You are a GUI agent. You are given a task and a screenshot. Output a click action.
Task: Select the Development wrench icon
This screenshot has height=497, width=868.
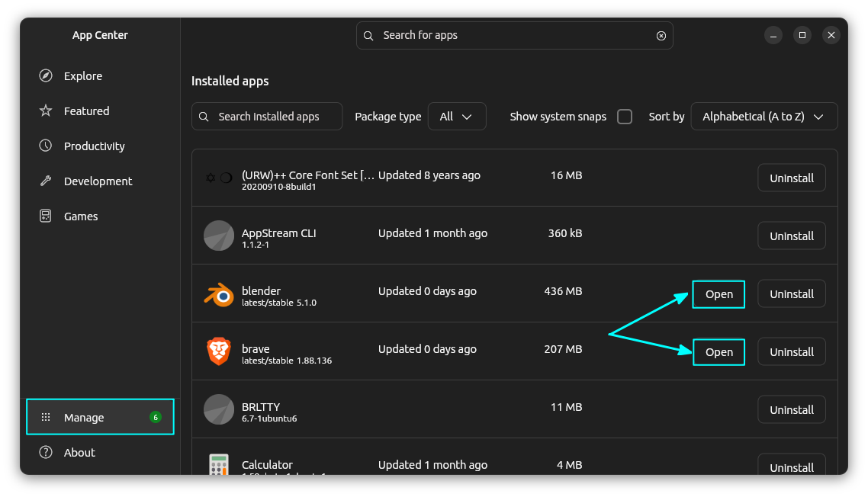tap(46, 181)
